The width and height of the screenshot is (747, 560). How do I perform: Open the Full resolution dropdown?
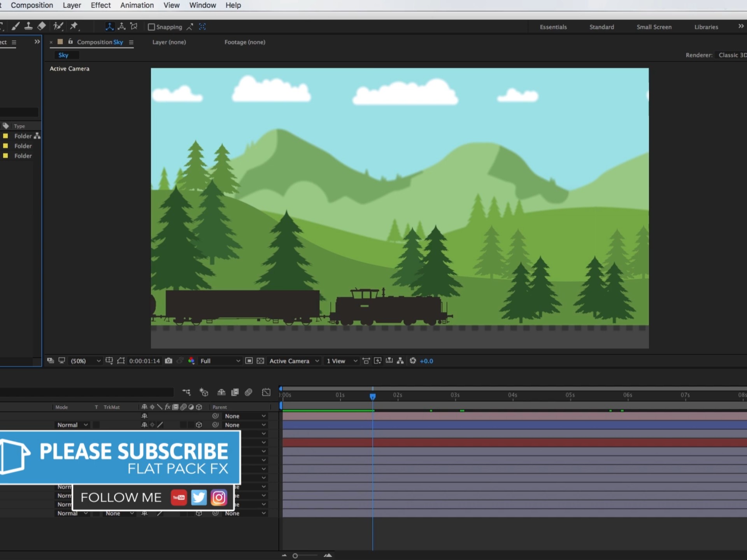[x=220, y=361]
